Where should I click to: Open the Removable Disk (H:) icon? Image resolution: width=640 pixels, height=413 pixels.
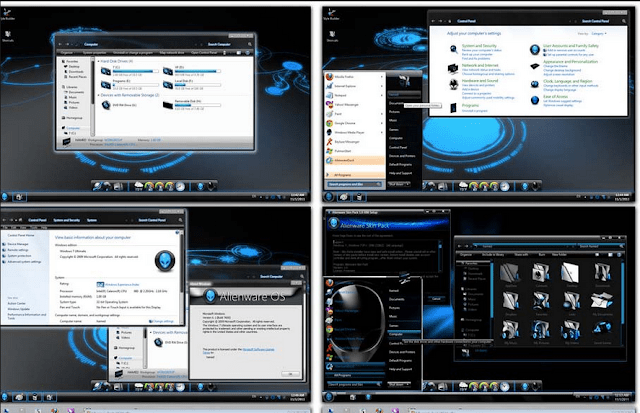click(x=168, y=105)
